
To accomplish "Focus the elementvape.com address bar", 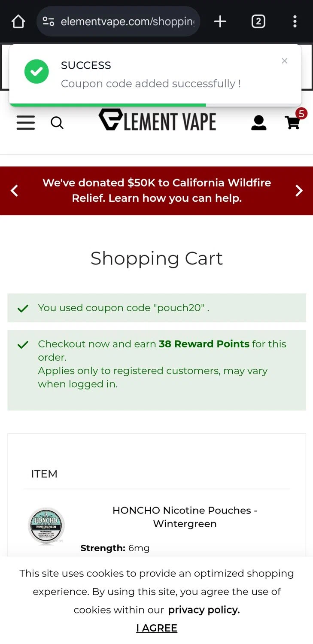I will 128,21.
